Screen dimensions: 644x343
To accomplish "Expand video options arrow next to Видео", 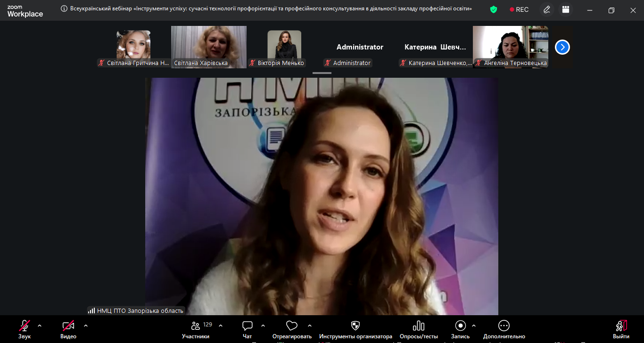I will [86, 326].
